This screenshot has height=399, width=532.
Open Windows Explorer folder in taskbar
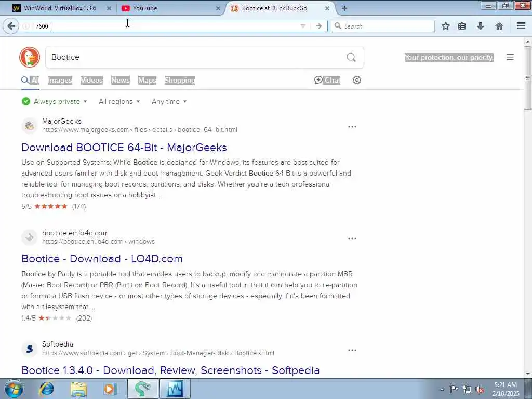[78, 389]
